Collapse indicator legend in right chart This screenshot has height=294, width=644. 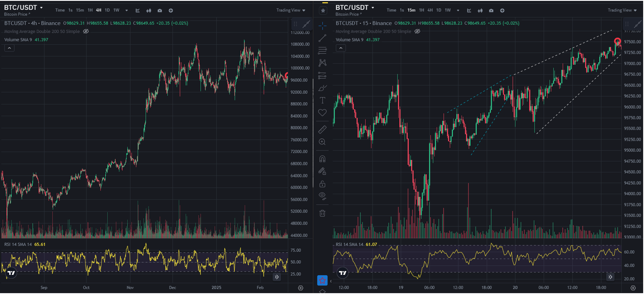[341, 48]
